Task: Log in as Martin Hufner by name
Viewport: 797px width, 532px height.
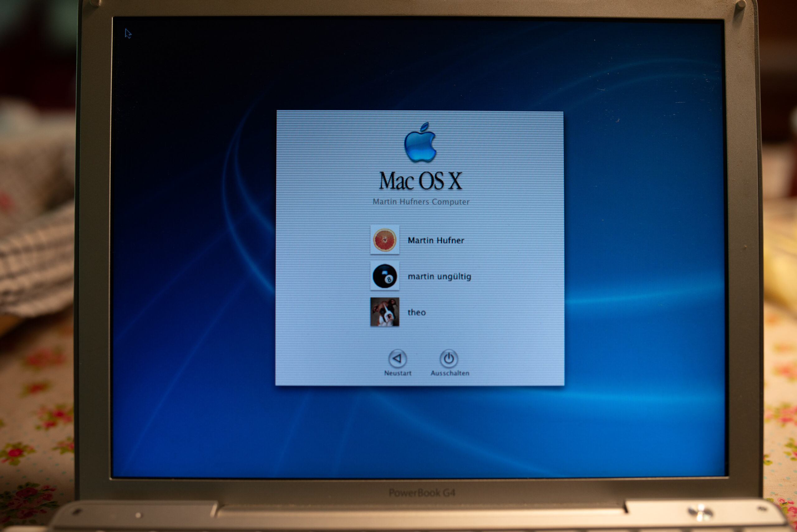Action: [436, 240]
